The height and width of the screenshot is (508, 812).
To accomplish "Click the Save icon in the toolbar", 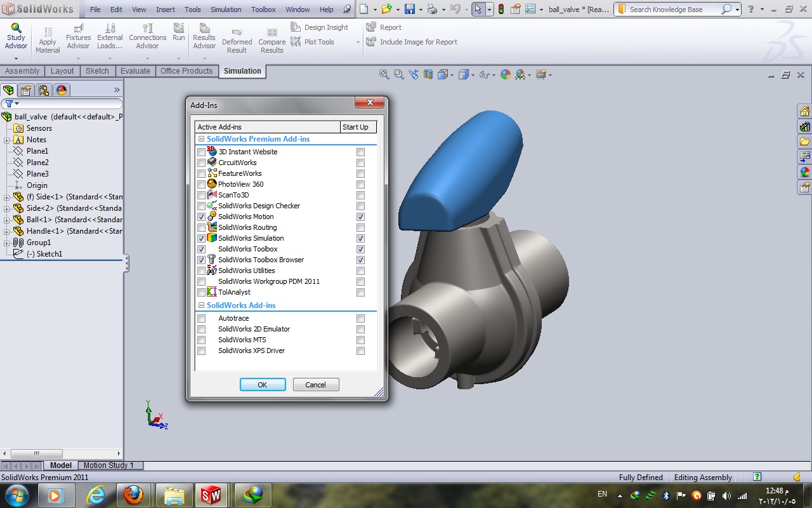I will pos(410,9).
